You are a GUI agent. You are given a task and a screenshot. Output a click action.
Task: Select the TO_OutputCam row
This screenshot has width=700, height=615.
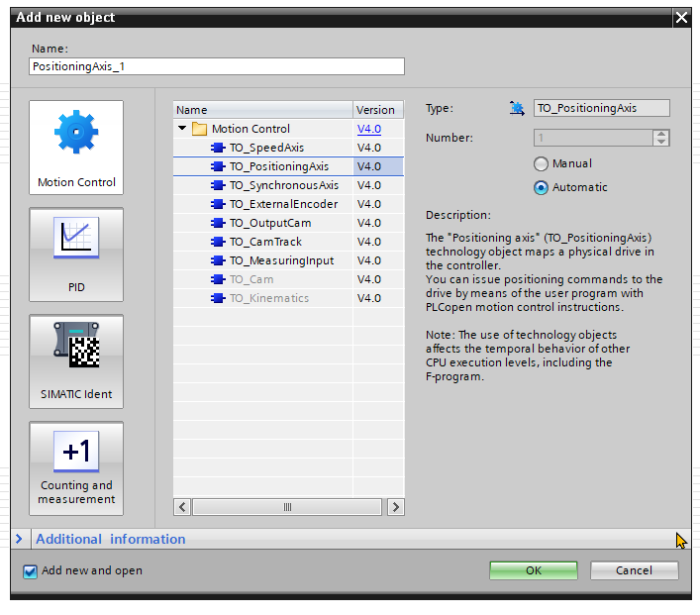(x=288, y=223)
